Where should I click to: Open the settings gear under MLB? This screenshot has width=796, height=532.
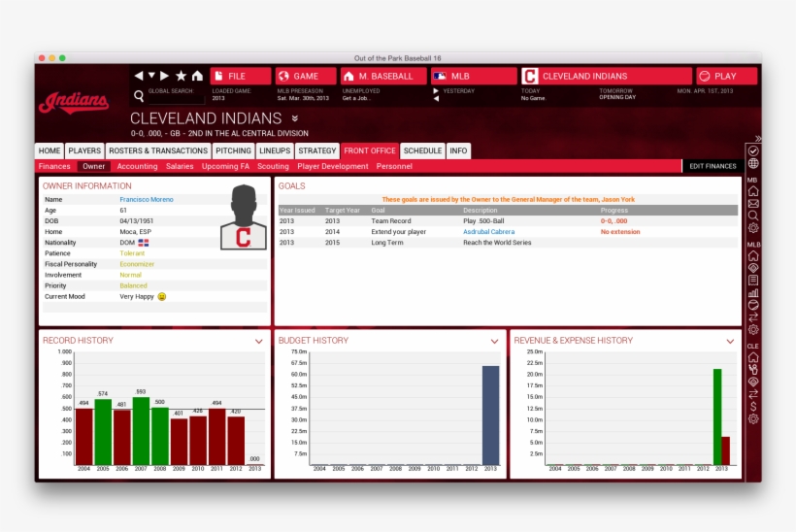tap(753, 329)
